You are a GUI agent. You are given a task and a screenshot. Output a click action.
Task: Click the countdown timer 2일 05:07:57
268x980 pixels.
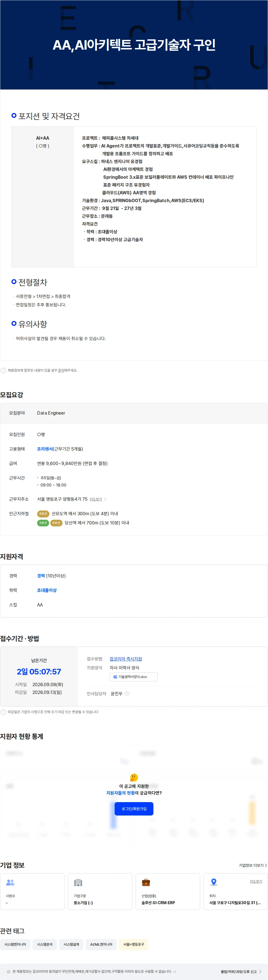[39, 671]
